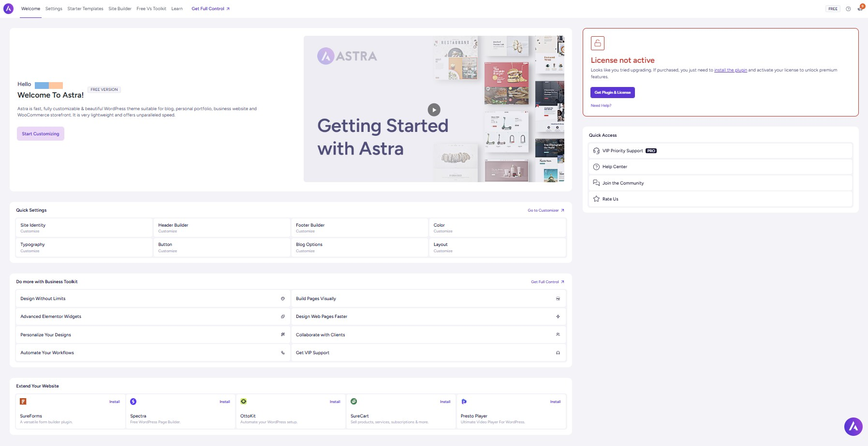
Task: Click the FREE badge in header
Action: [833, 9]
